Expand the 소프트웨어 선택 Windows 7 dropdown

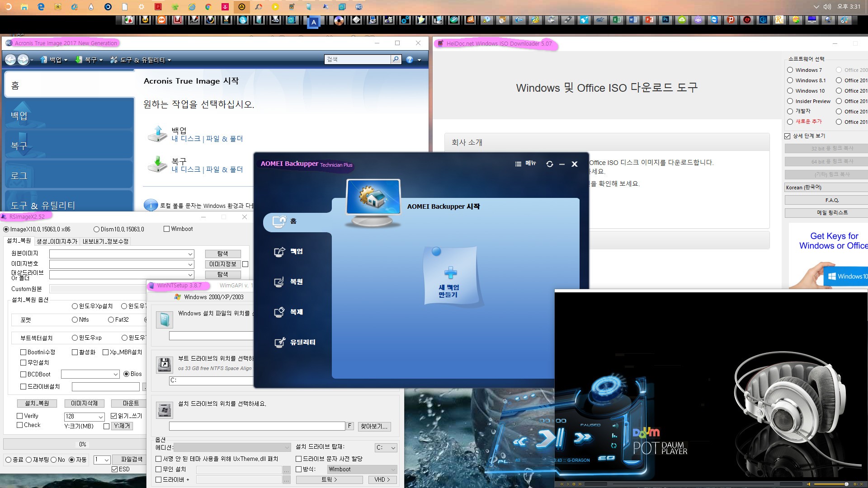pyautogui.click(x=791, y=70)
